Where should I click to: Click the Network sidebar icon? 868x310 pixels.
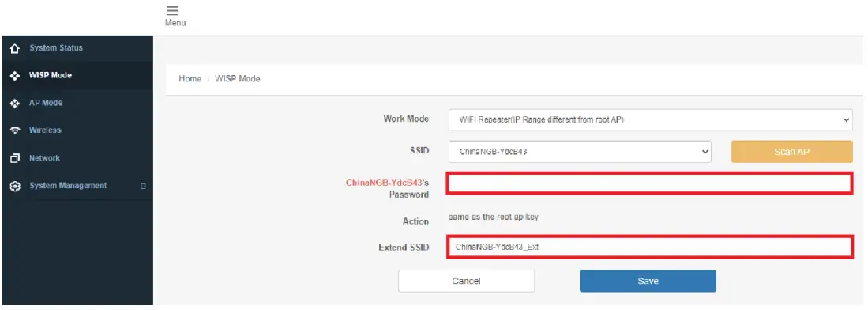click(15, 159)
